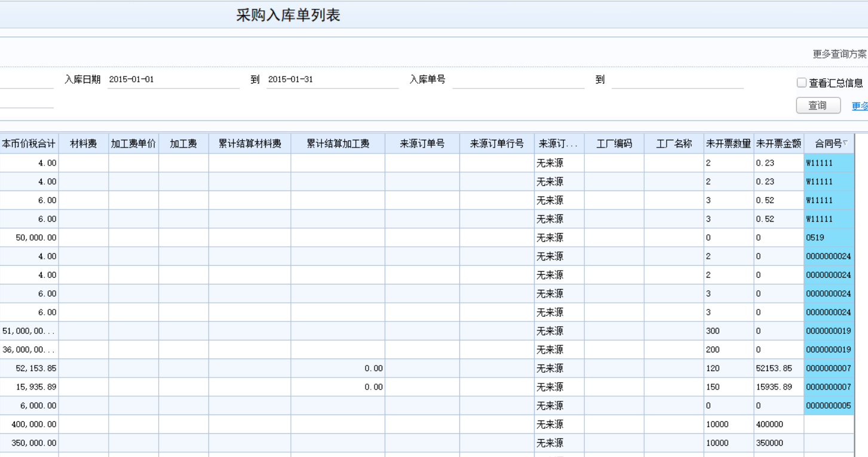
Task: Click the 查询 button
Action: click(x=818, y=106)
